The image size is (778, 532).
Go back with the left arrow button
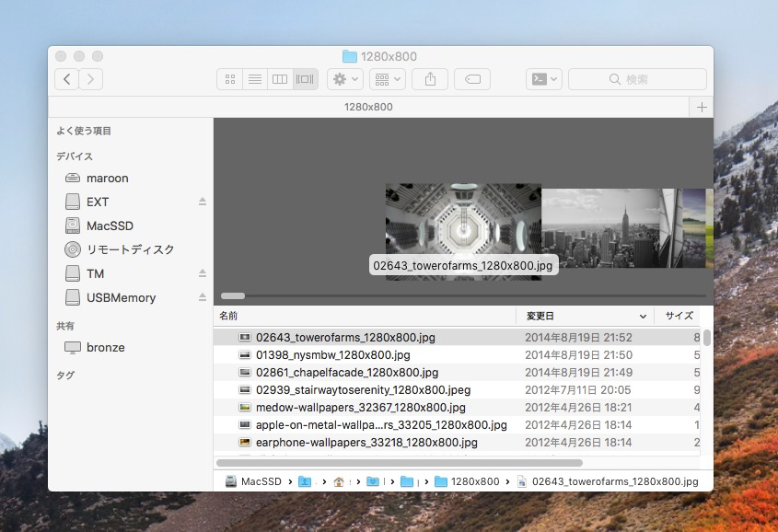coord(67,79)
